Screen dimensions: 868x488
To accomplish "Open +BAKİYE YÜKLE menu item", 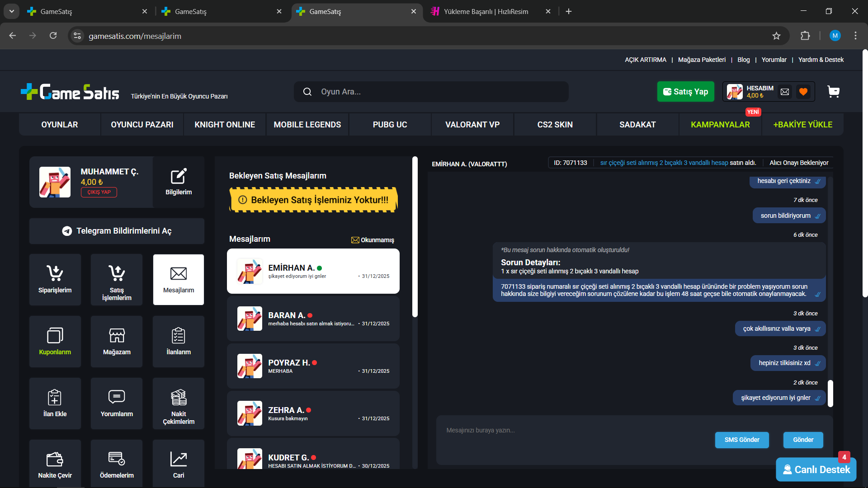I will coord(803,125).
